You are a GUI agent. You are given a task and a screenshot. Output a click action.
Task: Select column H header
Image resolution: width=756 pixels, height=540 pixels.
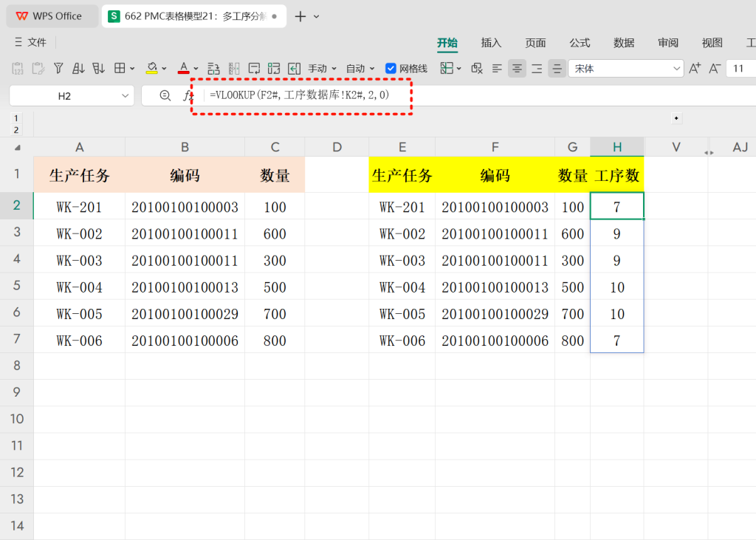tap(617, 147)
